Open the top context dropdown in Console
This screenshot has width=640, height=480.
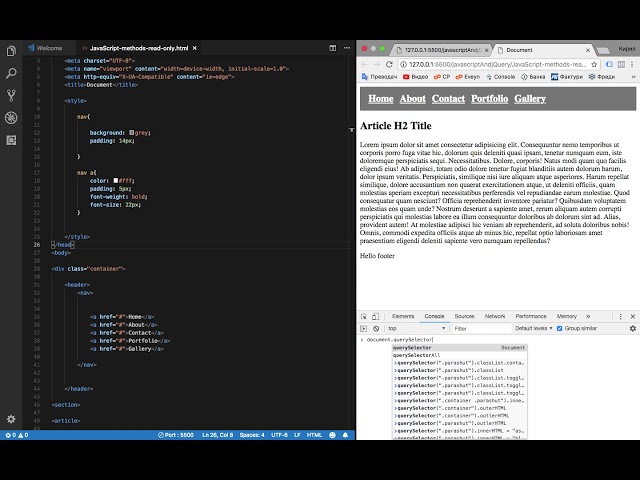point(416,329)
